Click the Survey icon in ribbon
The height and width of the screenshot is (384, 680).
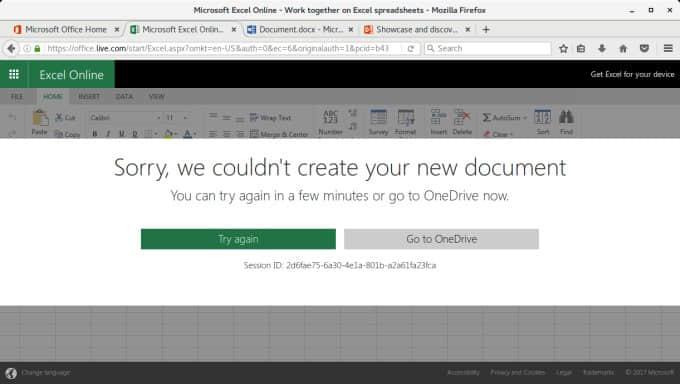pos(378,117)
